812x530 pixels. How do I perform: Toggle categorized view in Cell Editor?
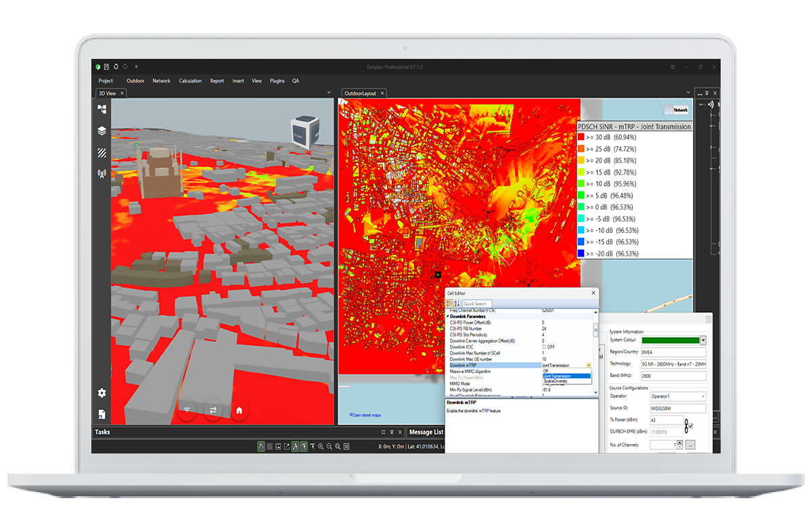tap(449, 303)
